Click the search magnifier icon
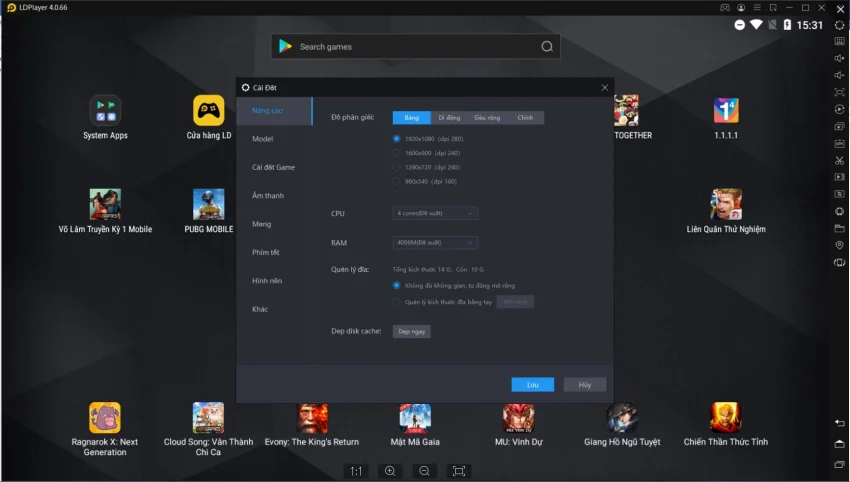This screenshot has height=482, width=850. pos(547,47)
